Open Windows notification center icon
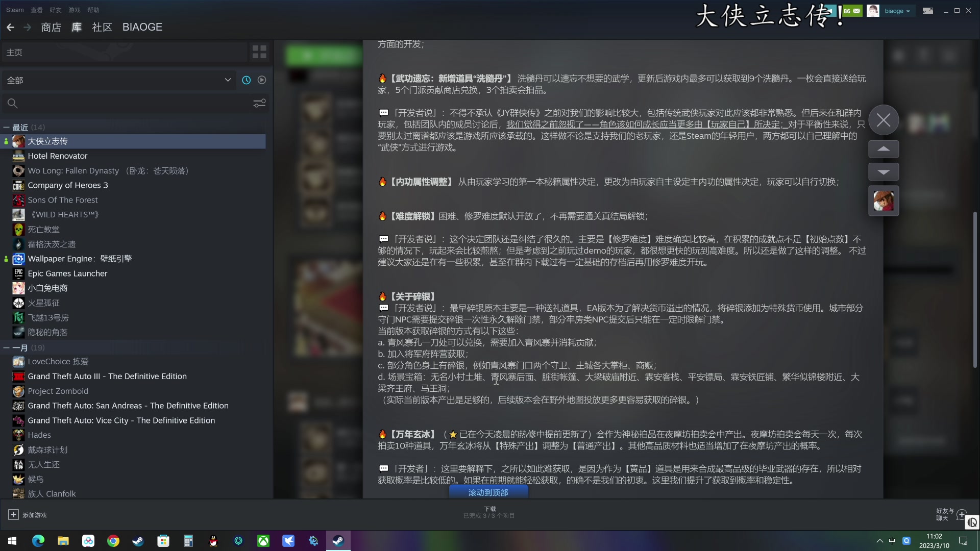Viewport: 980px width, 551px height. point(964,541)
